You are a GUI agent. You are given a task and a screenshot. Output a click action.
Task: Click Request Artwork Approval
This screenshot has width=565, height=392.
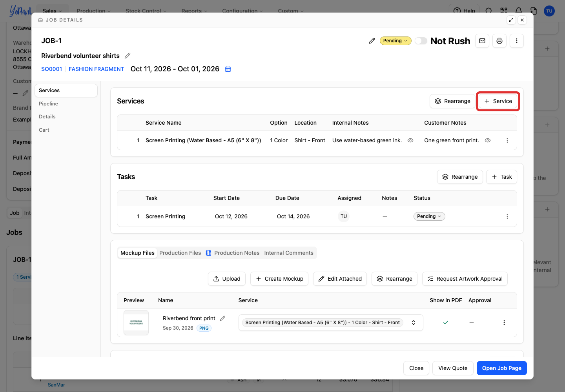pyautogui.click(x=465, y=279)
